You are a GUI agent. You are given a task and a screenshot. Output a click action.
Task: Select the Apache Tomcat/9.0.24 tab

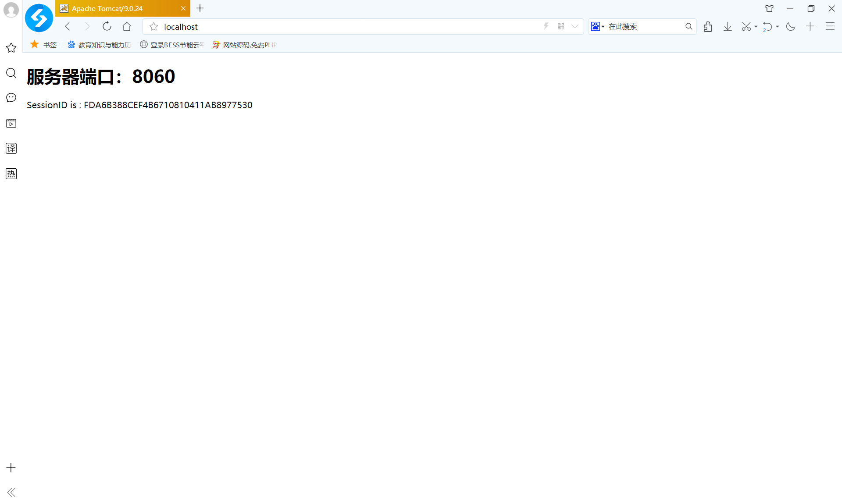tap(118, 8)
